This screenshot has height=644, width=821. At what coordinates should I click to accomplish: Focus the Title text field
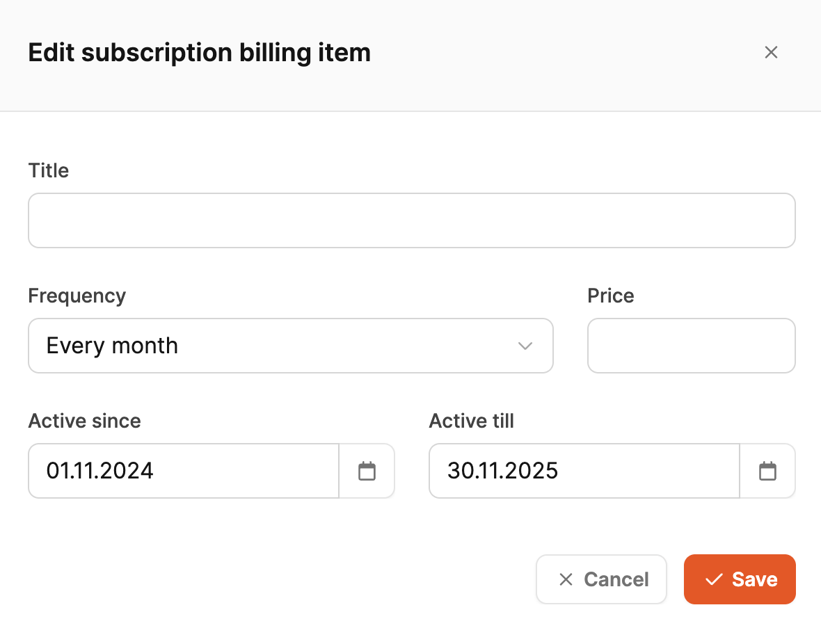click(411, 220)
